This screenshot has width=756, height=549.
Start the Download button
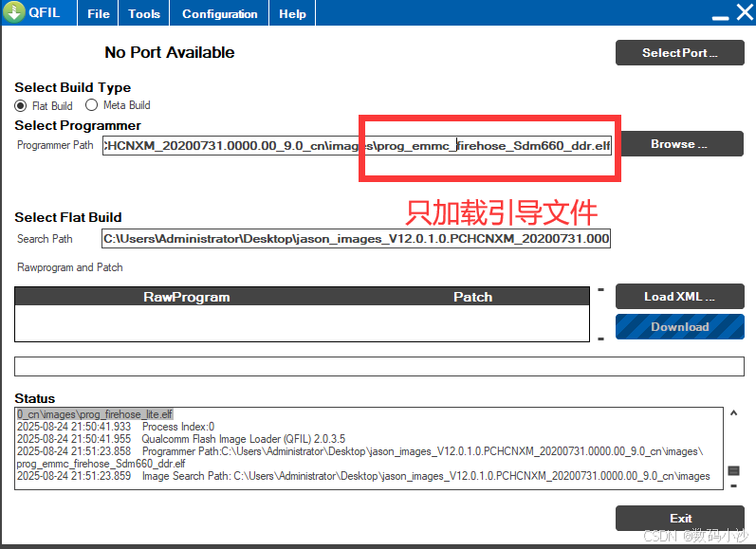[x=680, y=327]
